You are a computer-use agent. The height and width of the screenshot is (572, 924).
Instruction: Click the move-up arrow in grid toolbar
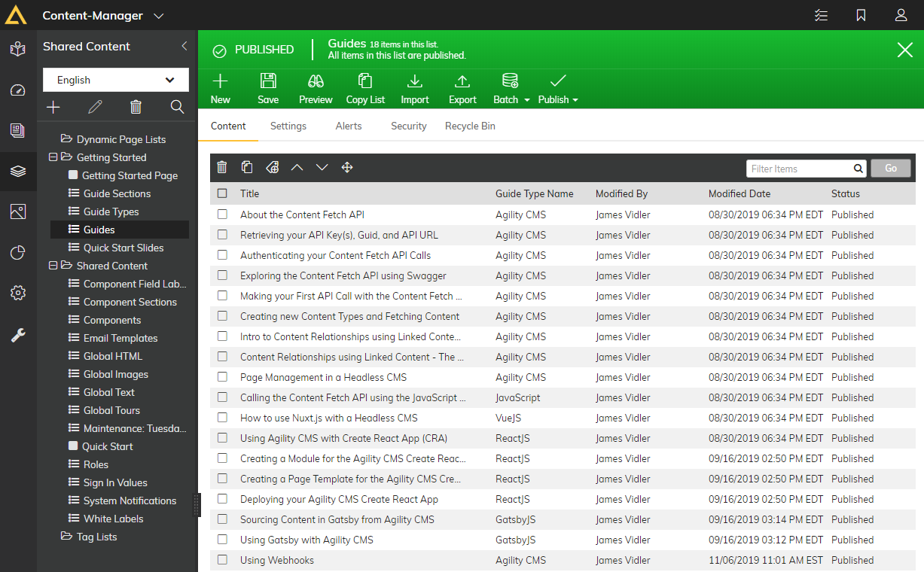click(x=297, y=167)
